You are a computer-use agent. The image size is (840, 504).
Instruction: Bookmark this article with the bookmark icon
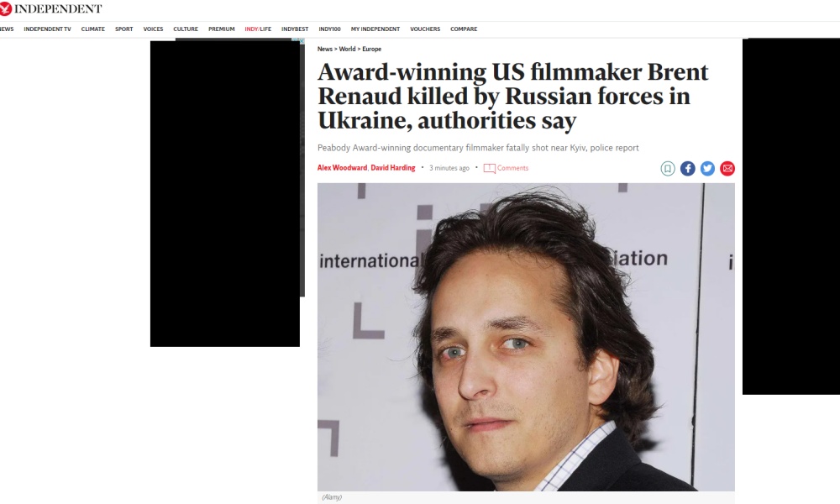click(668, 169)
